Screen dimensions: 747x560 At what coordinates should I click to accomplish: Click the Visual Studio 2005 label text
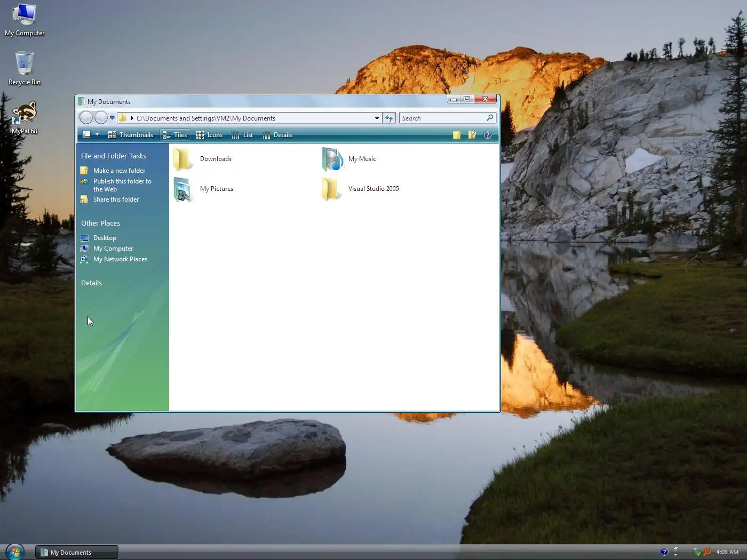tap(373, 189)
